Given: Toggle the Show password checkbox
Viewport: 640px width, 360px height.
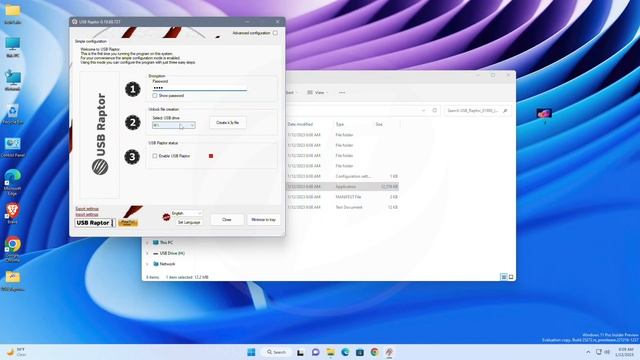Looking at the screenshot, I should click(x=155, y=96).
